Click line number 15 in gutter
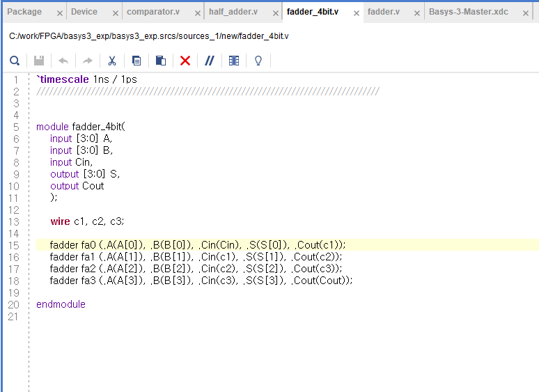Image resolution: width=539 pixels, height=392 pixels. point(14,246)
